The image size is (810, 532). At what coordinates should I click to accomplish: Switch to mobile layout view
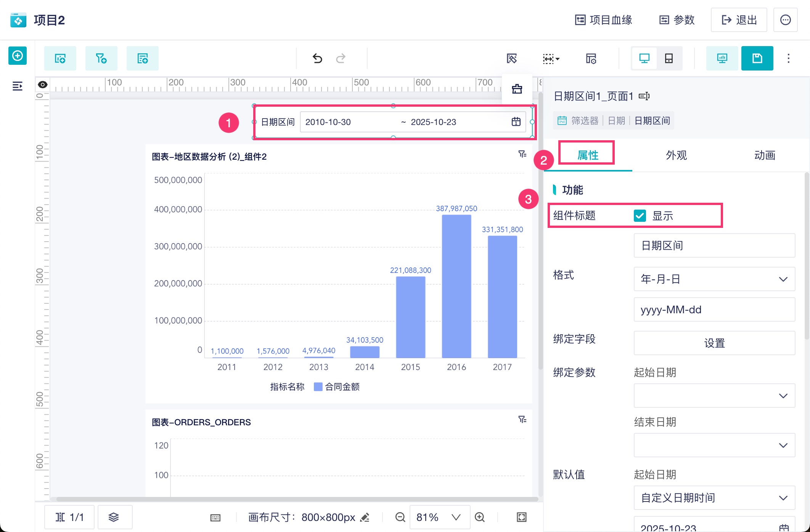[669, 58]
